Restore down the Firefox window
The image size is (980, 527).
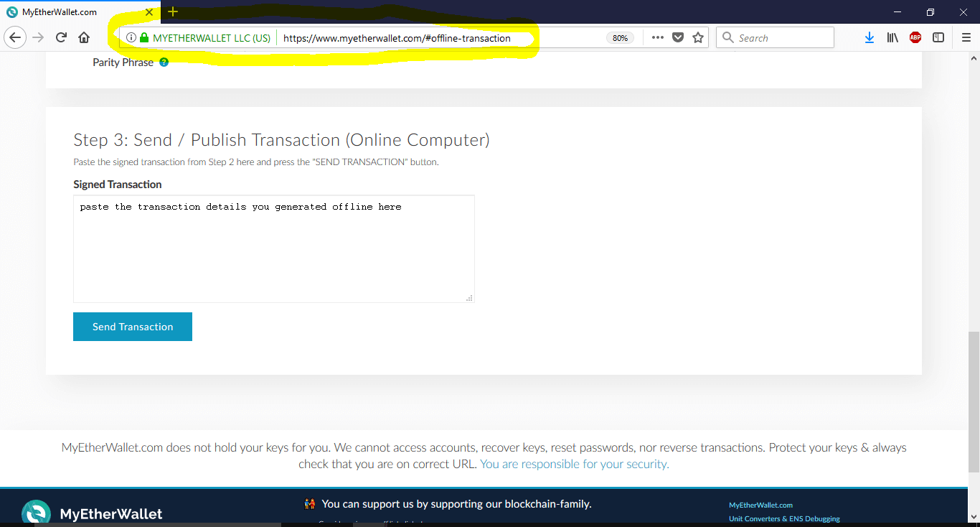(930, 11)
